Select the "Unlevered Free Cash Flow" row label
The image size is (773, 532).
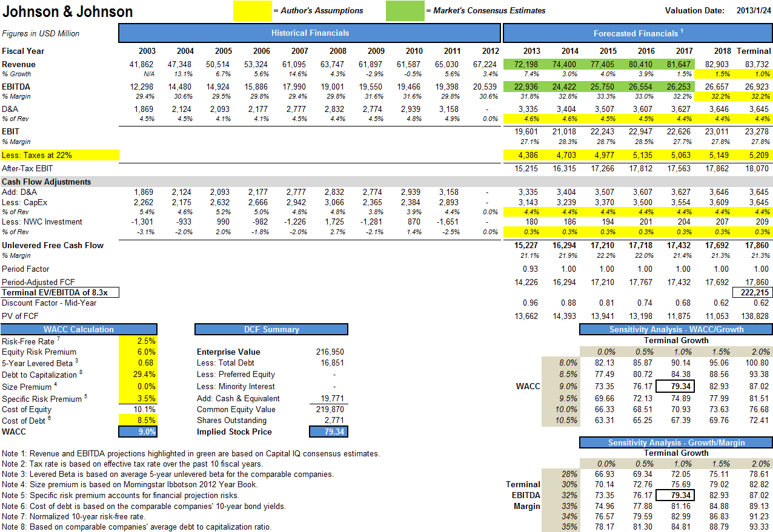tap(53, 245)
